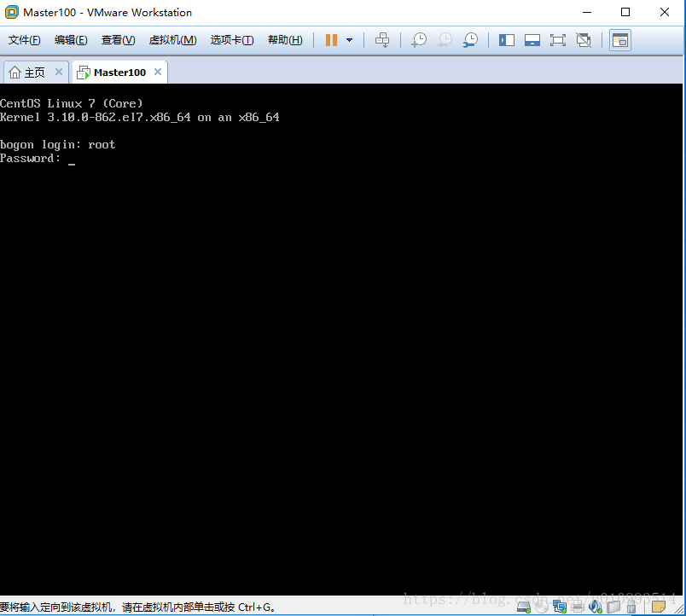Minimize the VMware Workstation window
Screen dimensions: 686x616
pyautogui.click(x=587, y=12)
